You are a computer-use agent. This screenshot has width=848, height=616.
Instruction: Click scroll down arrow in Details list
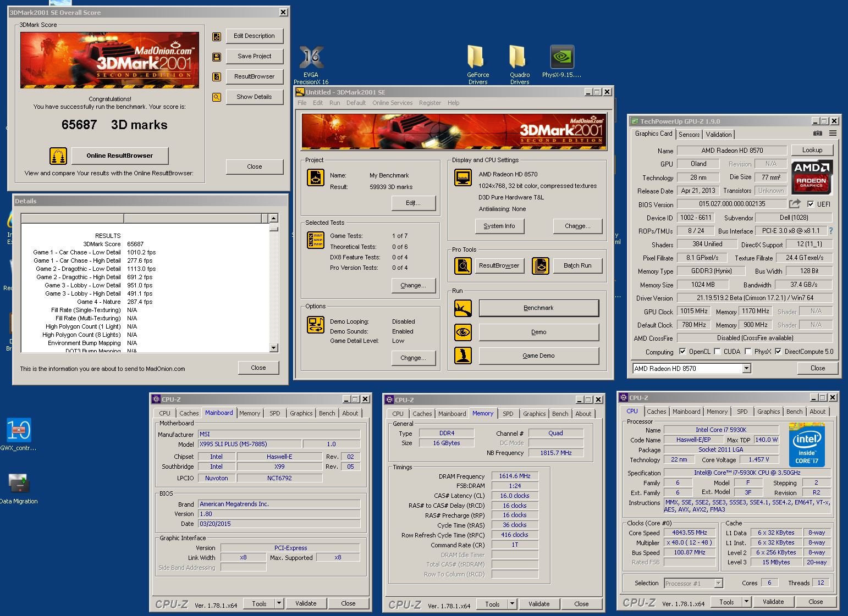click(274, 348)
